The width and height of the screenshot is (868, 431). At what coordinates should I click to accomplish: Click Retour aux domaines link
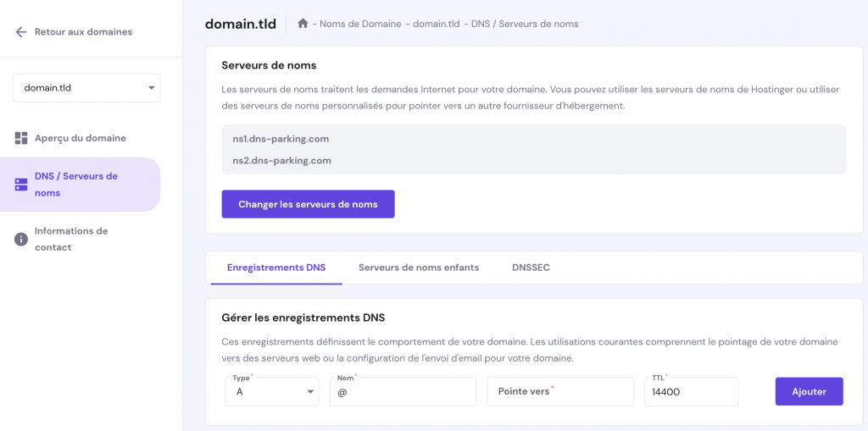point(83,32)
